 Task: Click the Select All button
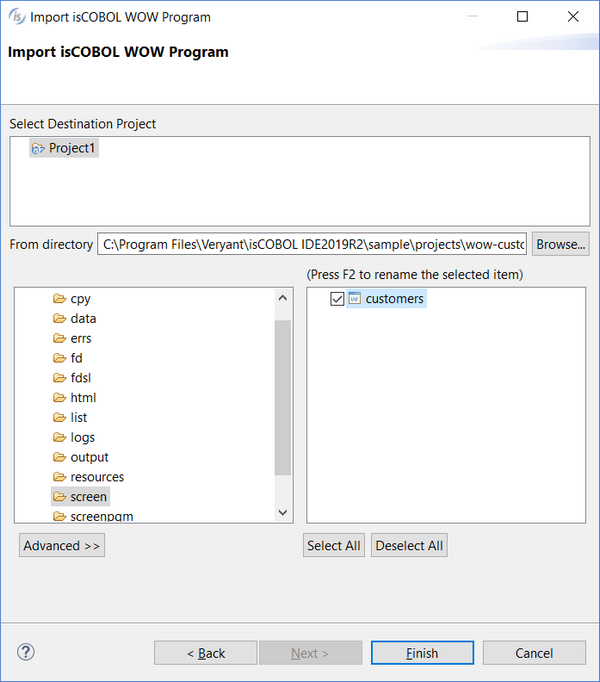[x=334, y=545]
